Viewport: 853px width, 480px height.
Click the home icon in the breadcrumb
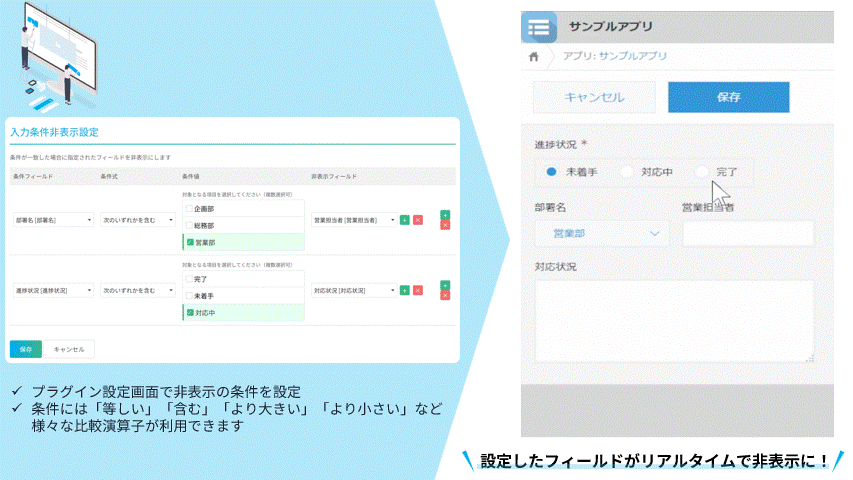coord(534,57)
